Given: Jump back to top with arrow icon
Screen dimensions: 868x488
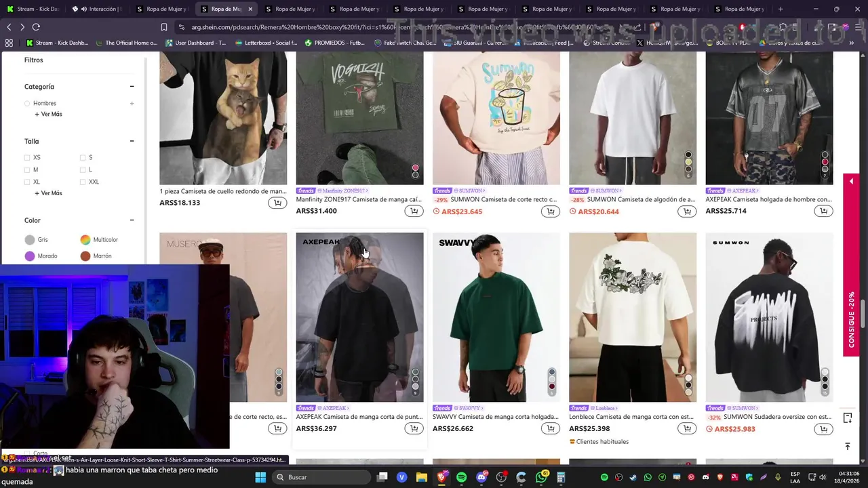Looking at the screenshot, I should (847, 446).
